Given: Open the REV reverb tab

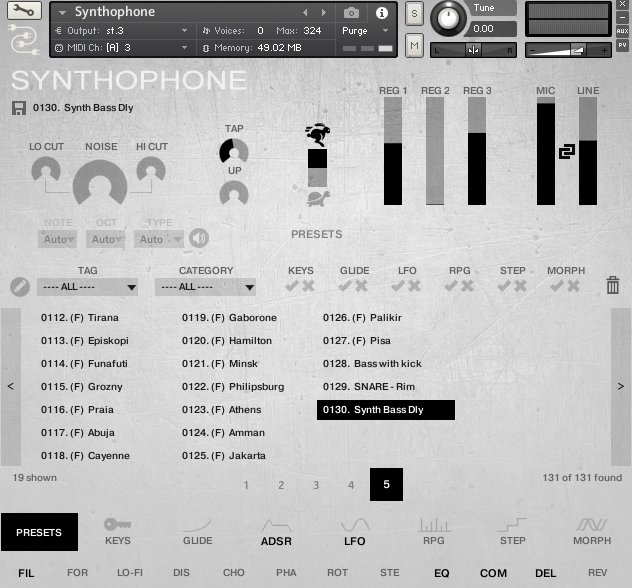Looking at the screenshot, I should [x=597, y=573].
